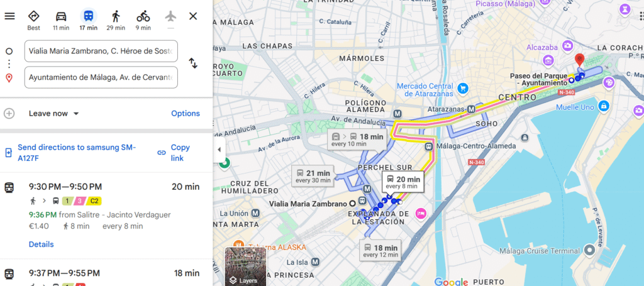Click the La Unión metro station icon
Image resolution: width=644 pixels, height=286 pixels.
tap(255, 213)
